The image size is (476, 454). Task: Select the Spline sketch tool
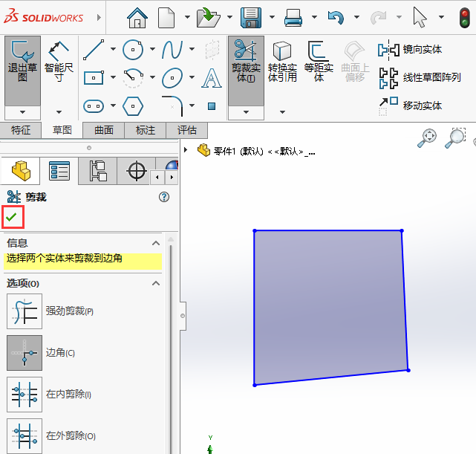[172, 49]
